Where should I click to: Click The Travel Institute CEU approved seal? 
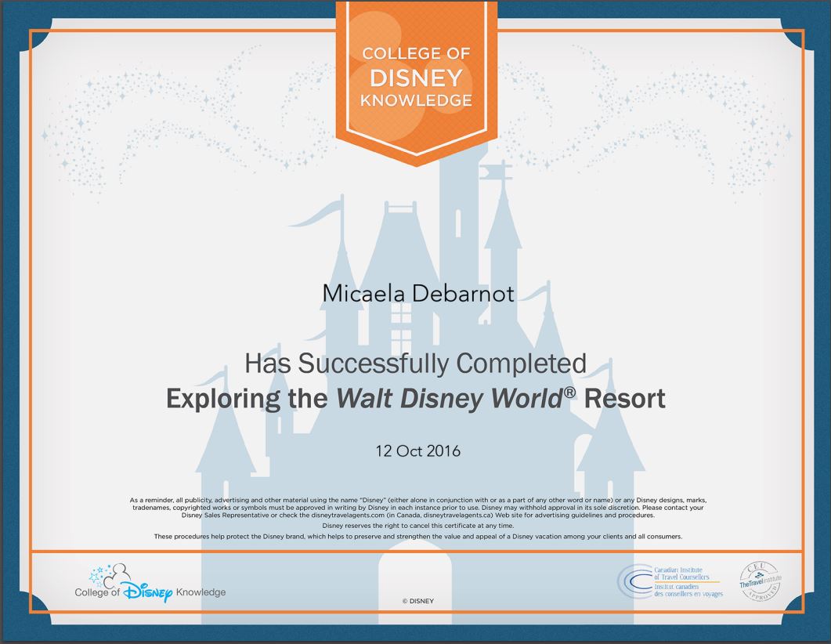(x=760, y=581)
